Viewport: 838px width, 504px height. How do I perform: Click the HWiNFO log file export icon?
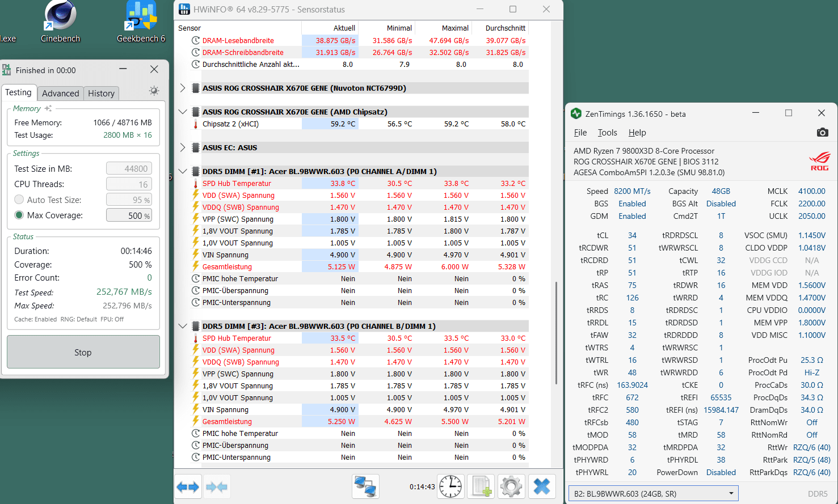coord(481,486)
